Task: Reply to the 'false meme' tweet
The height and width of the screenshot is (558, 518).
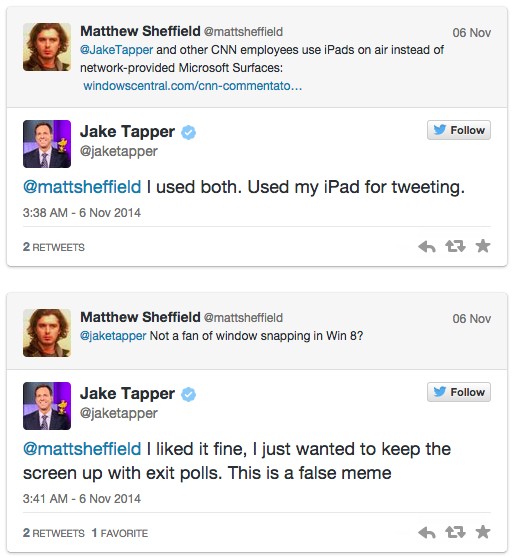Action: [x=427, y=532]
